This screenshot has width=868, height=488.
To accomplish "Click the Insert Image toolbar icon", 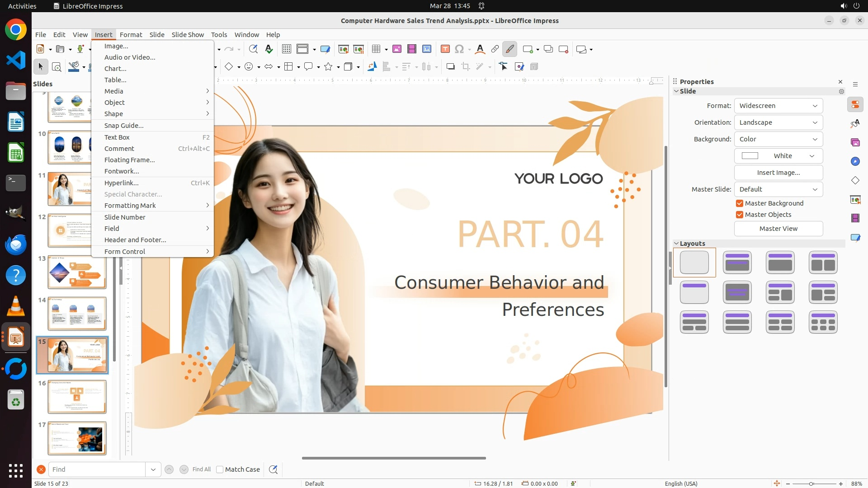I will (397, 49).
